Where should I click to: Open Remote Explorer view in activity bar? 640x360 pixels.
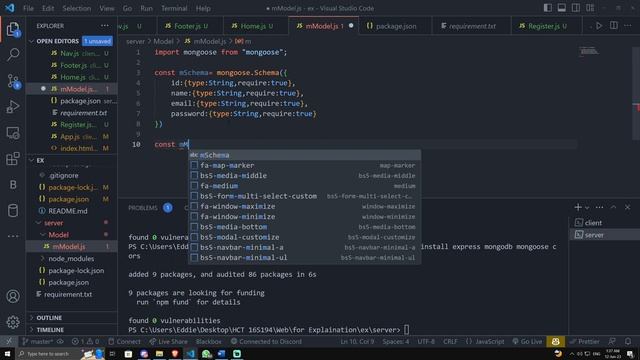(13, 133)
